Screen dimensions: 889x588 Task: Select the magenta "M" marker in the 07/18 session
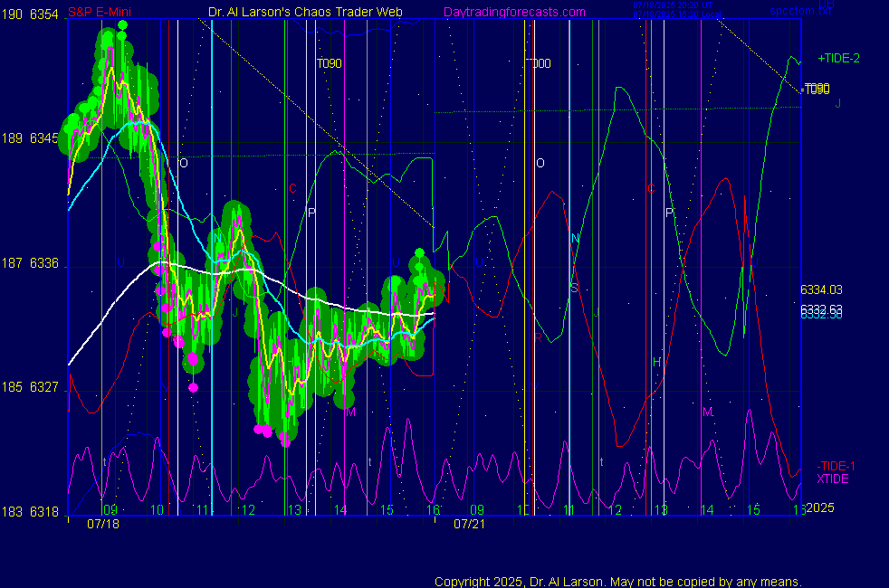pyautogui.click(x=350, y=413)
